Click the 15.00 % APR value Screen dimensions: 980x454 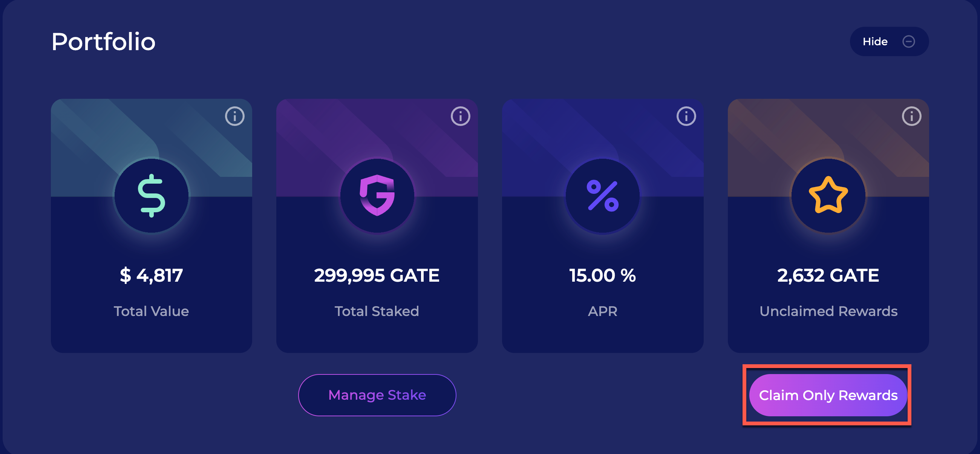[603, 276]
